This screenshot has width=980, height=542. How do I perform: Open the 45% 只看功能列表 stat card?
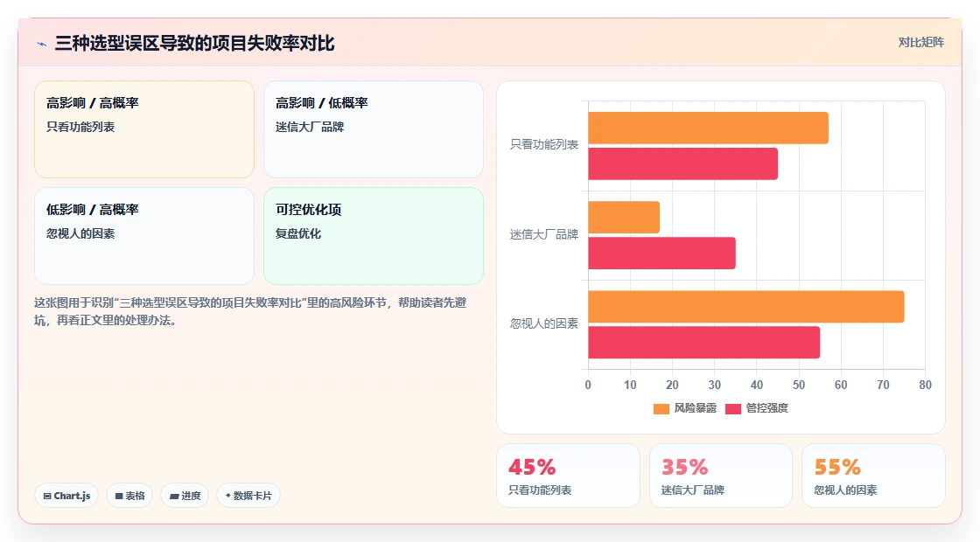click(x=568, y=476)
